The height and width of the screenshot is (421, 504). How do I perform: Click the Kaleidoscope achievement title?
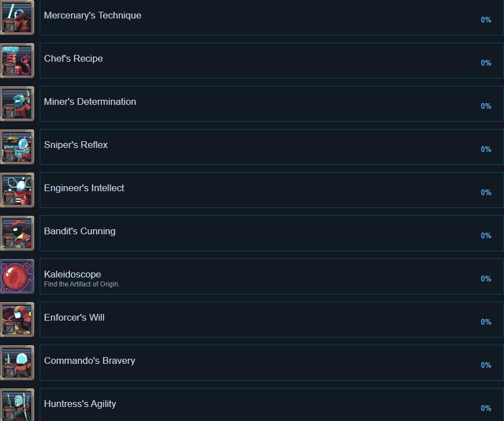pyautogui.click(x=72, y=274)
